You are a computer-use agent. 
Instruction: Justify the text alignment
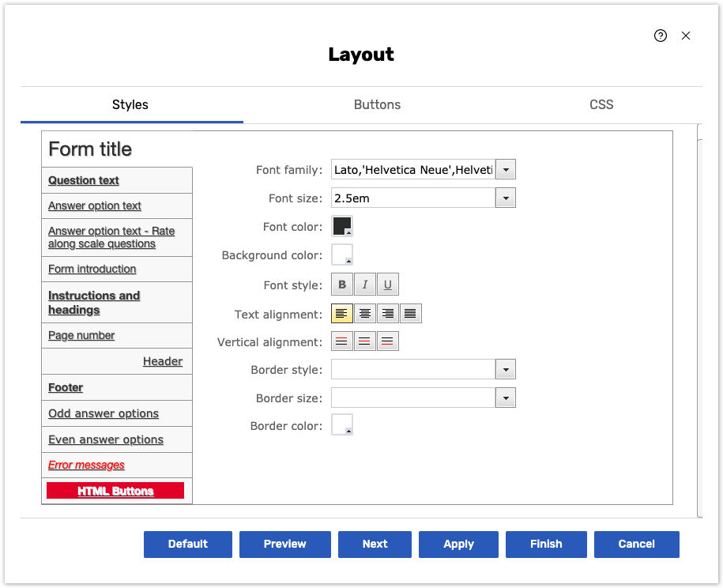tap(411, 314)
